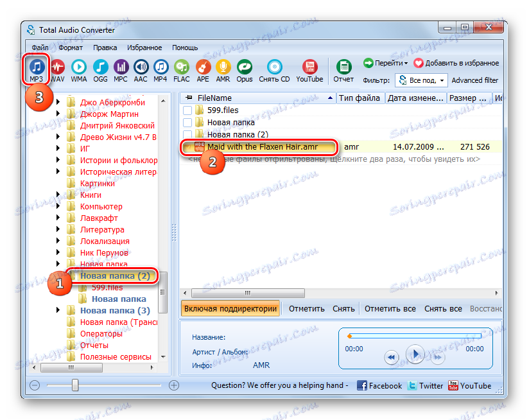The width and height of the screenshot is (529, 420).
Task: Expand the Лавкрафт tree folder
Action: click(x=58, y=218)
